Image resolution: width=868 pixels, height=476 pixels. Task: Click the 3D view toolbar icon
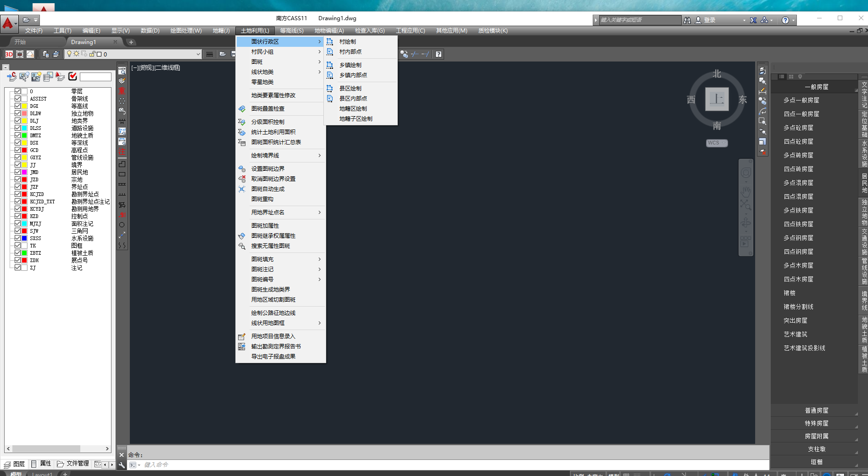point(9,54)
